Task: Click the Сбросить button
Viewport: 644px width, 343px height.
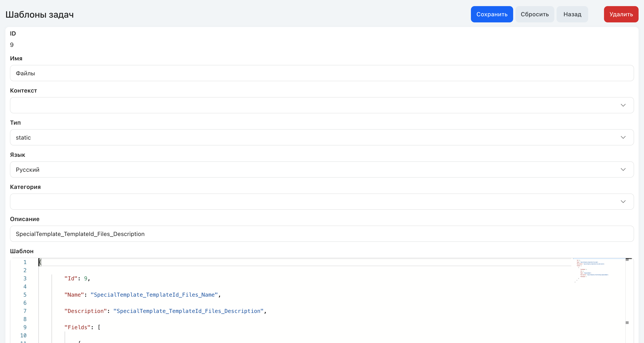Action: [534, 14]
